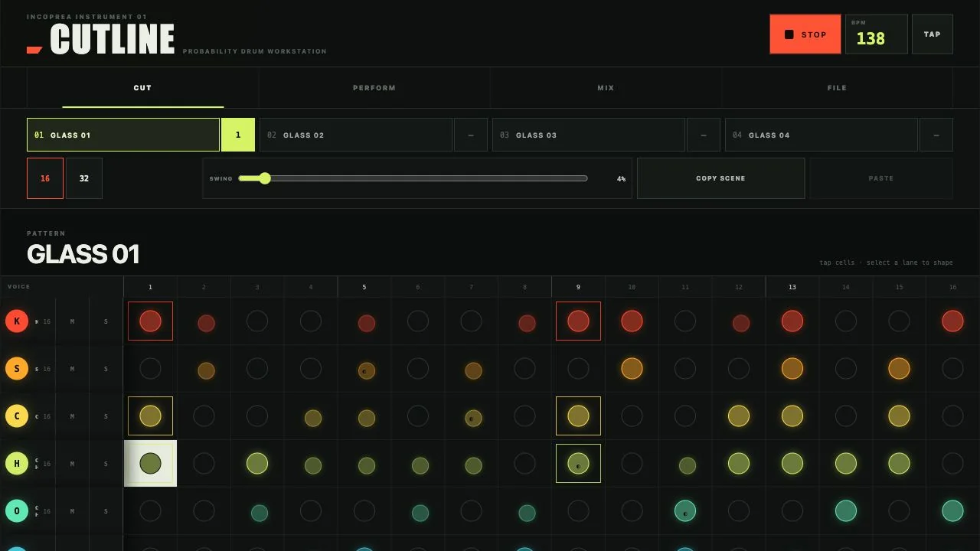Click COPY SCENE
980x551 pixels.
[x=720, y=178]
